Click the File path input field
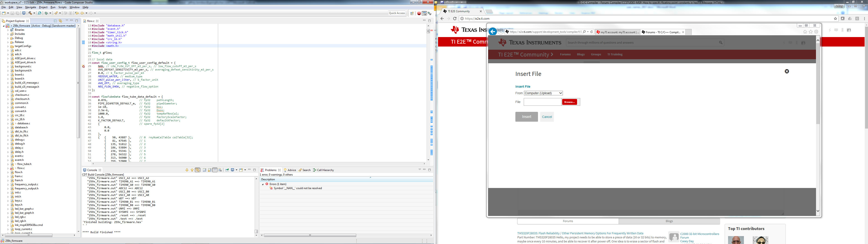The width and height of the screenshot is (868, 244). pyautogui.click(x=542, y=102)
